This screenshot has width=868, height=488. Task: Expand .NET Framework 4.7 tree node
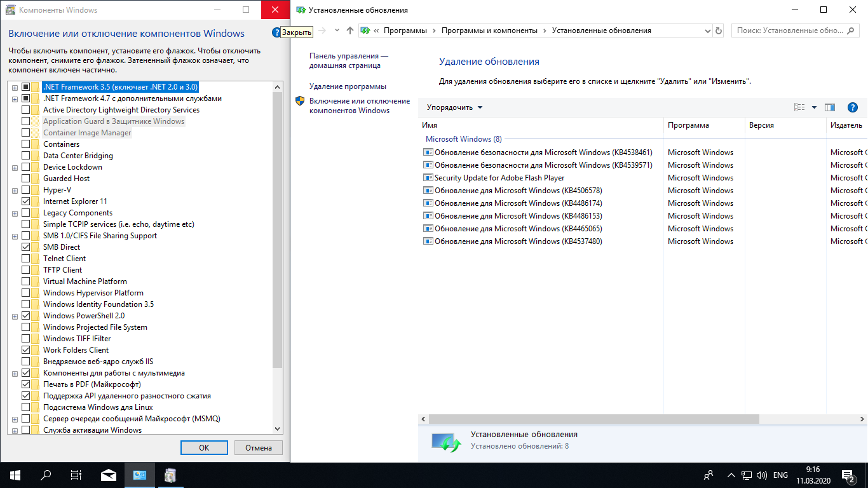coord(15,98)
